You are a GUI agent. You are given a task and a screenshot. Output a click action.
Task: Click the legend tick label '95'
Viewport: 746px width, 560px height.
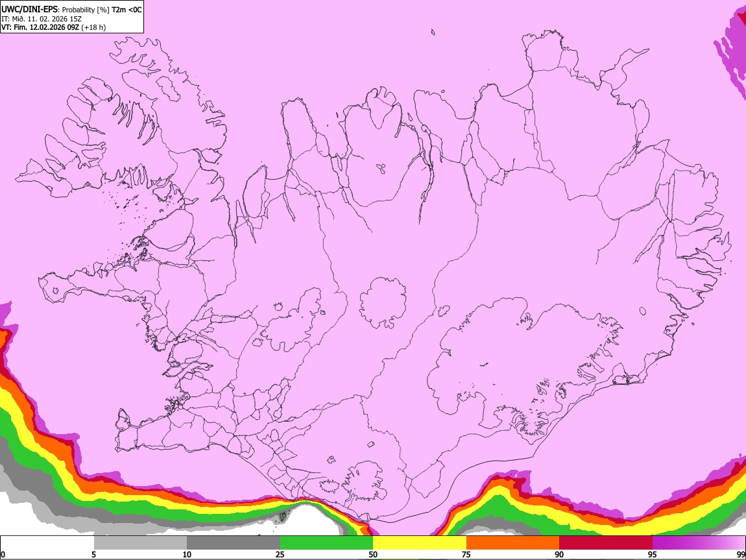pos(653,554)
